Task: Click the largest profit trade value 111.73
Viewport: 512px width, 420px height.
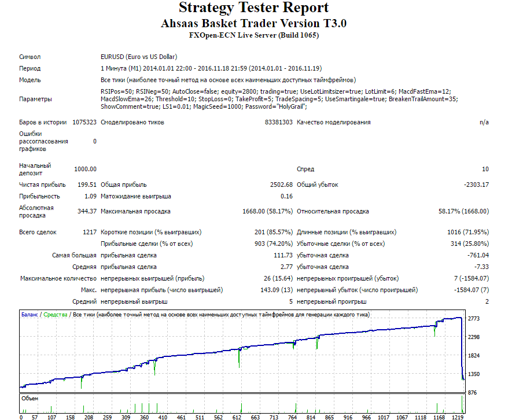Action: click(283, 256)
